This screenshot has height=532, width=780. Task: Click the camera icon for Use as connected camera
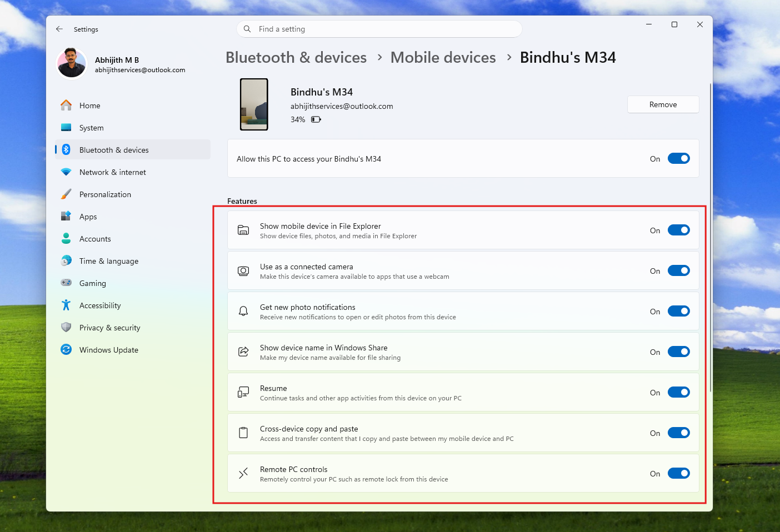point(243,270)
